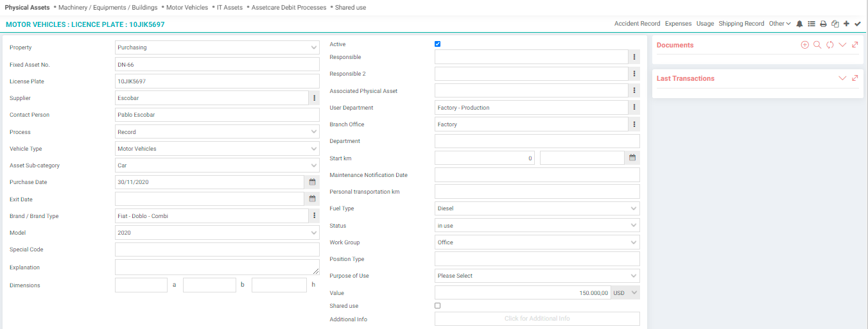Toggle the Active checkbox
Image resolution: width=868 pixels, height=329 pixels.
[438, 44]
